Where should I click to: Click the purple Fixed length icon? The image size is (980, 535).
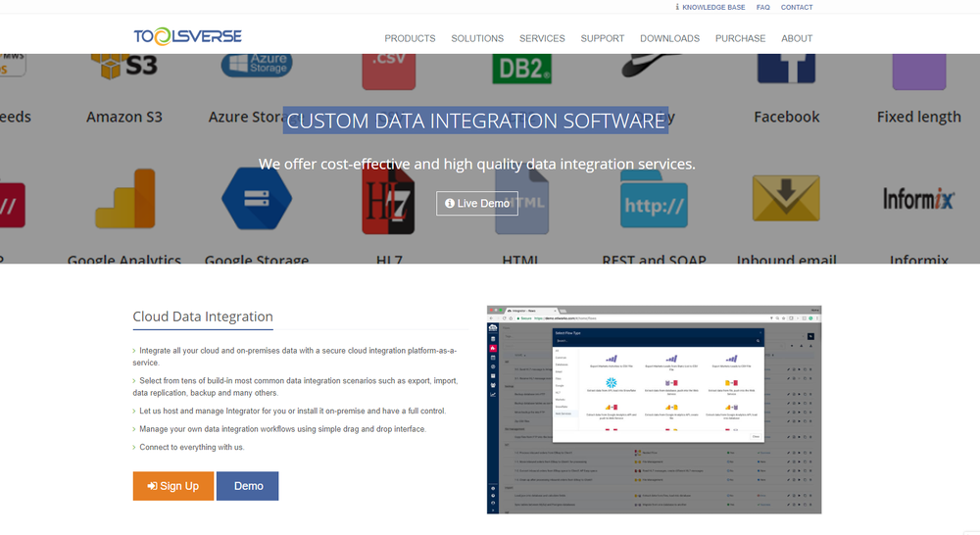point(919,71)
